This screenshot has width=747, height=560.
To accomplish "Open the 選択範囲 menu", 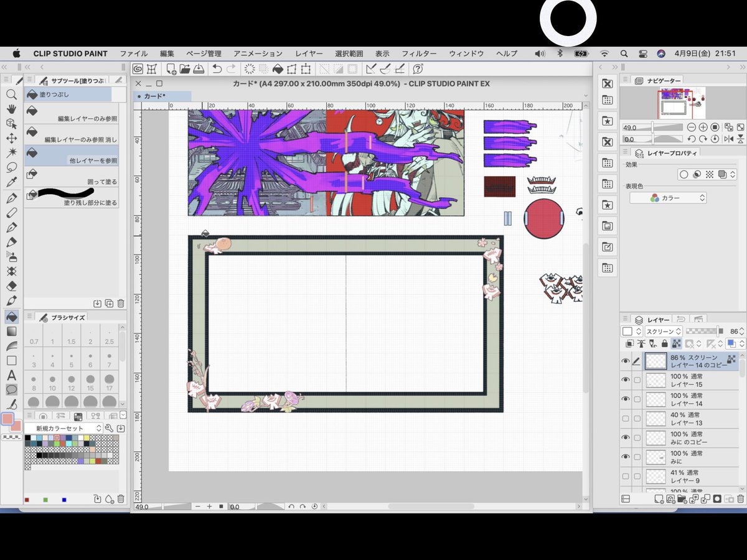I will tap(349, 54).
